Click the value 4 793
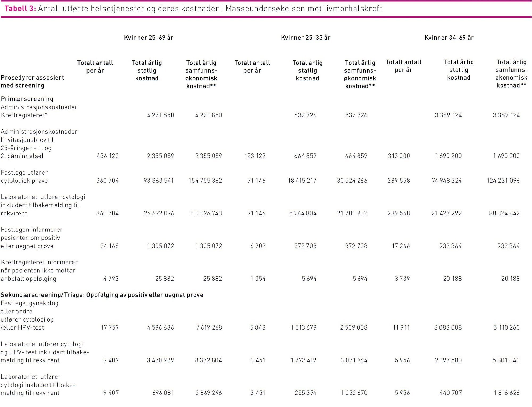Screen dimensions: 532x407 tap(111, 279)
